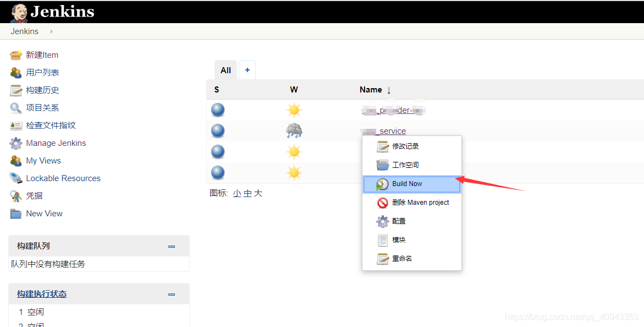Choose 工作空间 from the context menu

point(411,165)
